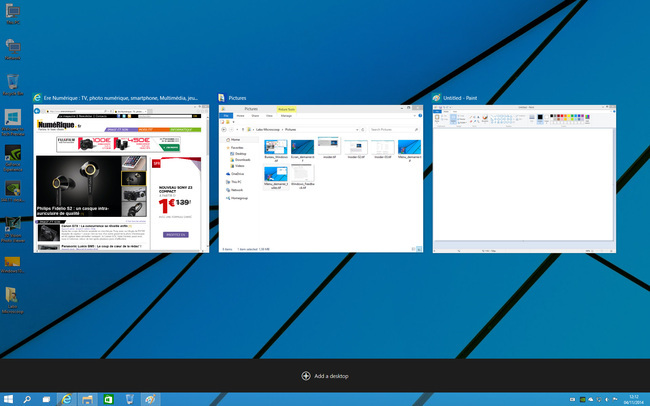Select the Labo Microscoop desktop folder
The height and width of the screenshot is (406, 650).
(x=12, y=300)
